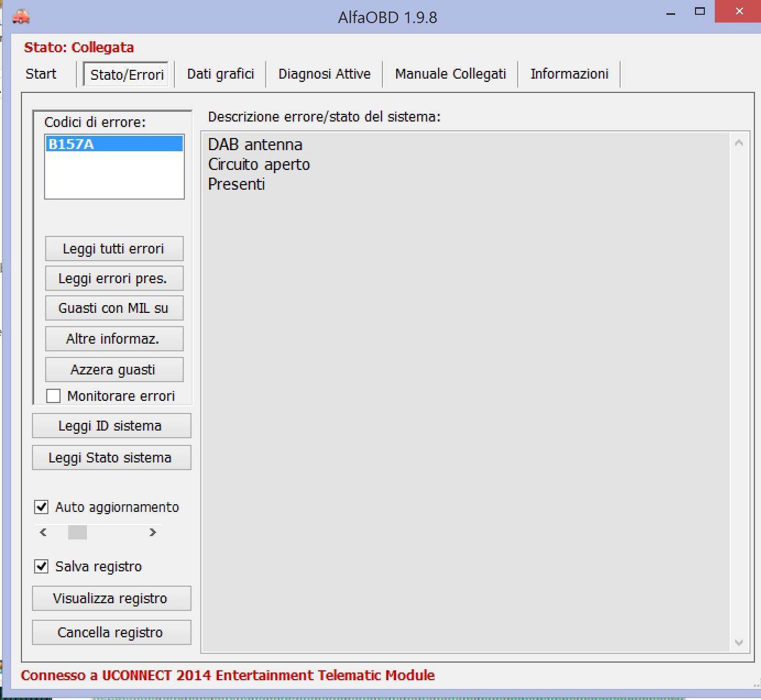Uncheck the Auto aggiornamento checkbox
This screenshot has height=700, width=761.
pyautogui.click(x=42, y=507)
